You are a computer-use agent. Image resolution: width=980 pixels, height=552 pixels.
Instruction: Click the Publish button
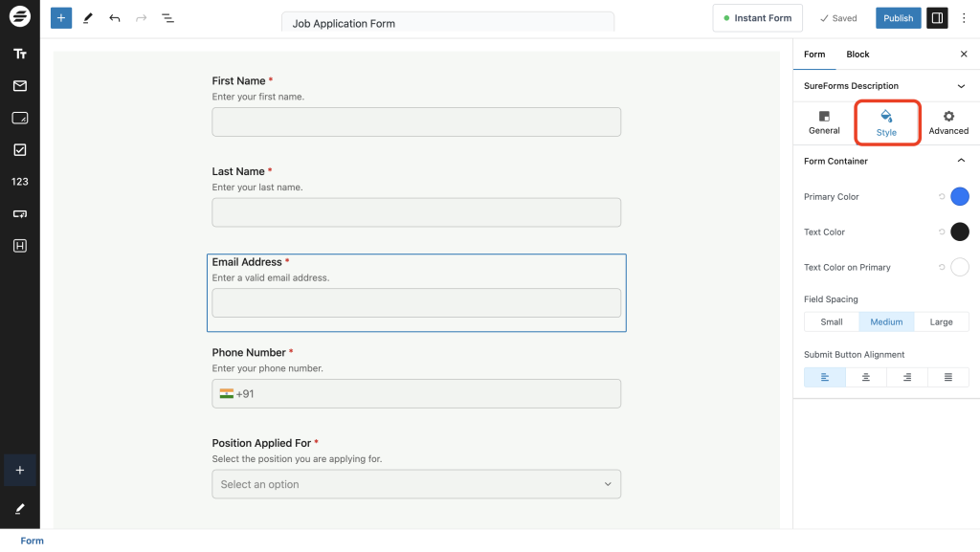click(x=898, y=17)
